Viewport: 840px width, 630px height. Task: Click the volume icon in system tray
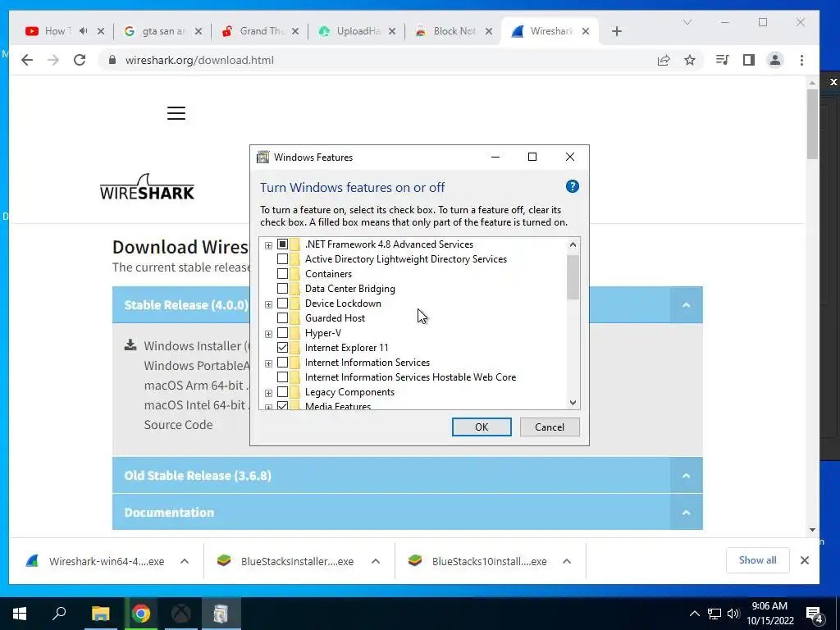(x=733, y=614)
